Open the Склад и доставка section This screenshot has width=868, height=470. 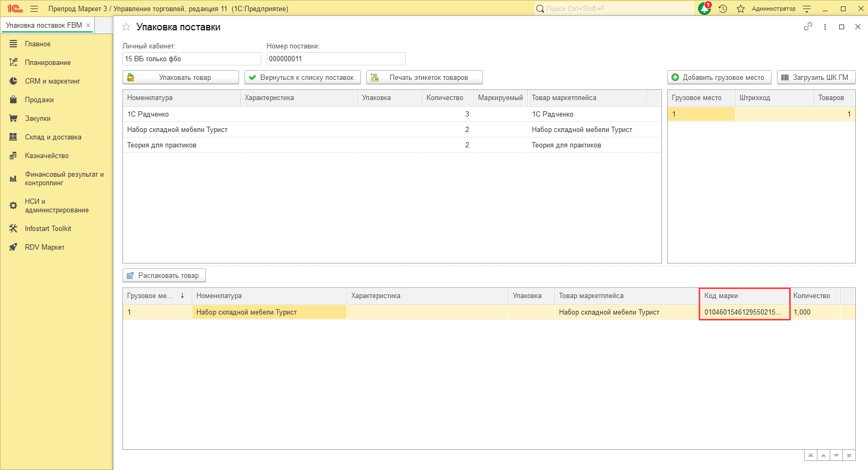pos(53,137)
